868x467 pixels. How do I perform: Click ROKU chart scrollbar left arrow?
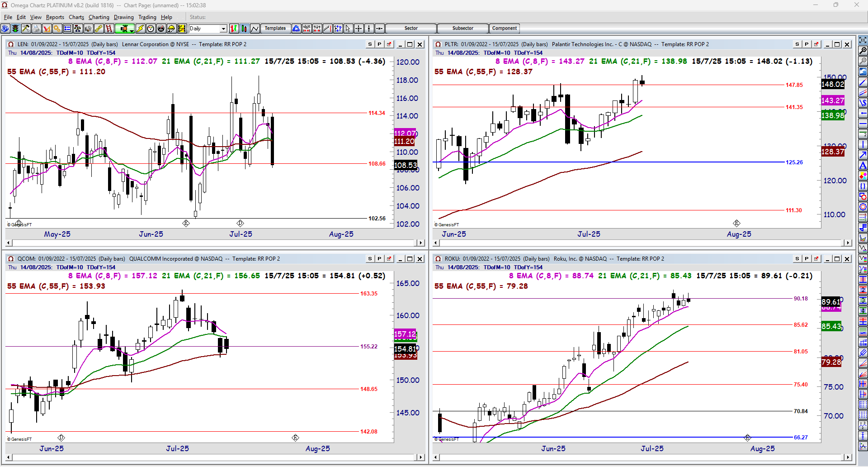436,457
